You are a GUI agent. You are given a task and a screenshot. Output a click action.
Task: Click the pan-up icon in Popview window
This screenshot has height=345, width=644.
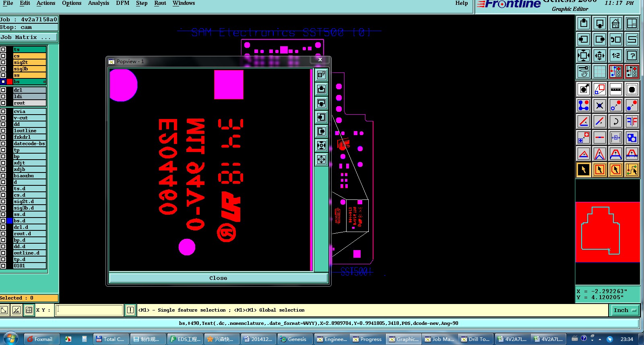click(321, 89)
